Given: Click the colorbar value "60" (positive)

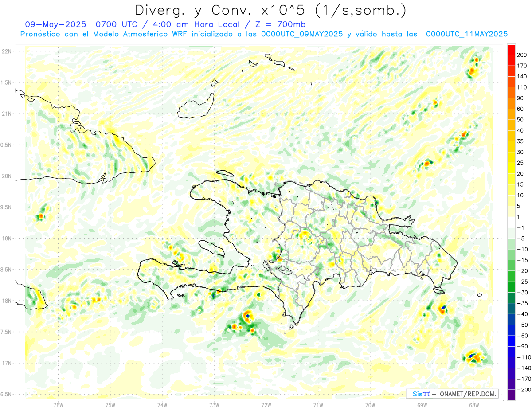Looking at the screenshot, I should [520, 109].
